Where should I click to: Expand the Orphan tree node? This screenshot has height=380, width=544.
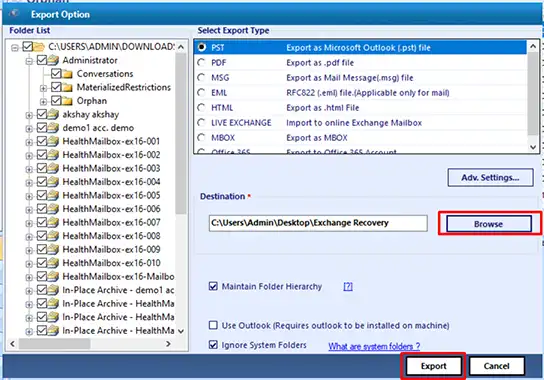(43, 102)
